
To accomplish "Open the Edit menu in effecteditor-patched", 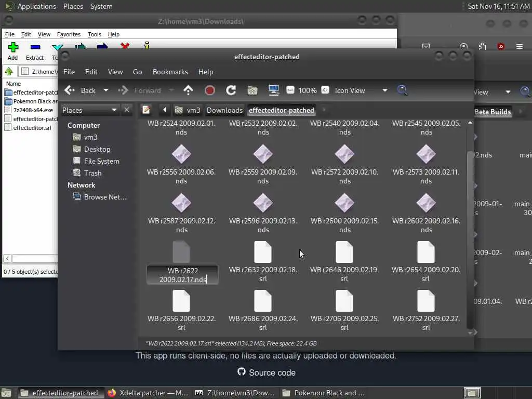I will (x=91, y=72).
